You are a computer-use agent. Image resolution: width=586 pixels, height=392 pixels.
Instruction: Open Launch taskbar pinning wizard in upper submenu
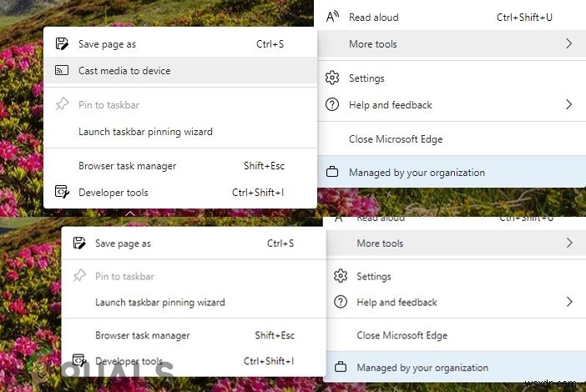(145, 132)
